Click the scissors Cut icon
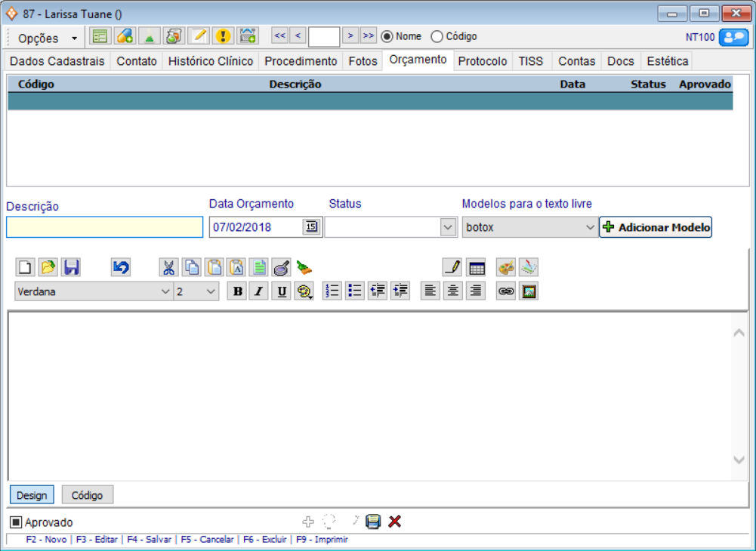 pyautogui.click(x=168, y=267)
